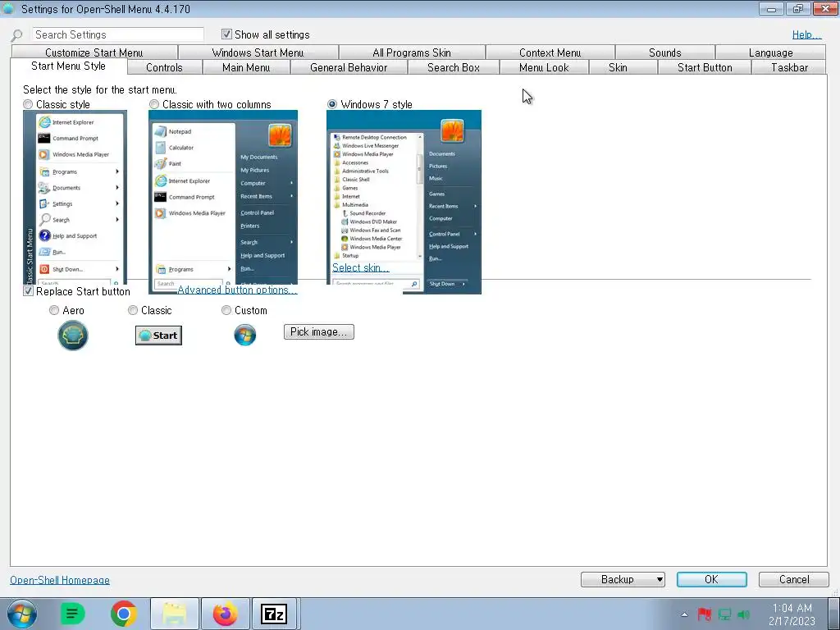Show hidden system tray icons arrow

pyautogui.click(x=684, y=614)
